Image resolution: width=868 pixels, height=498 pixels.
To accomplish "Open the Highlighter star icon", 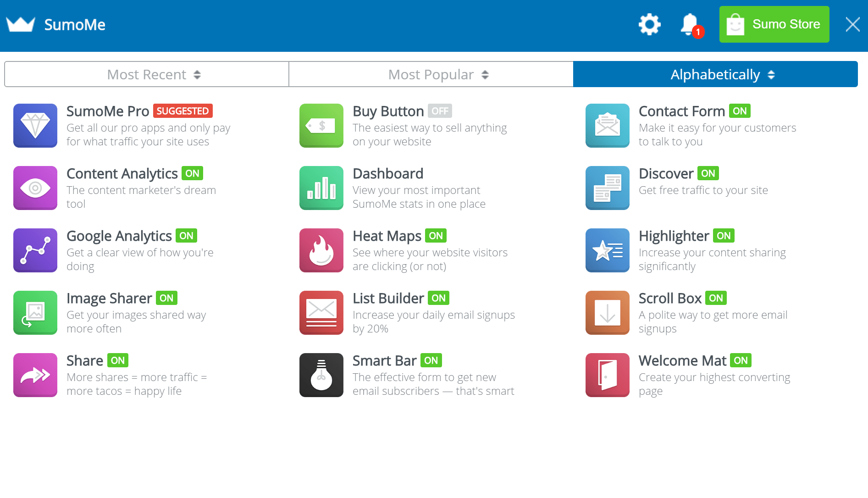I will pos(608,250).
